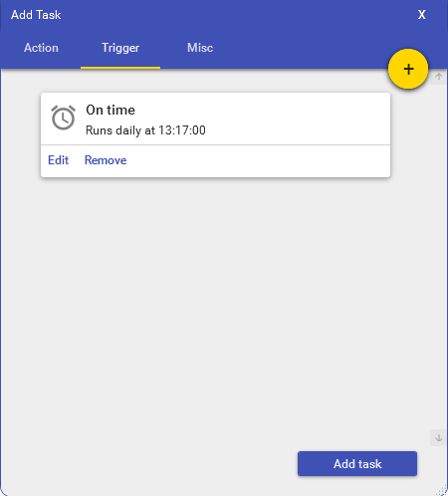Select the On time trigger card
448x496 pixels.
[215, 135]
